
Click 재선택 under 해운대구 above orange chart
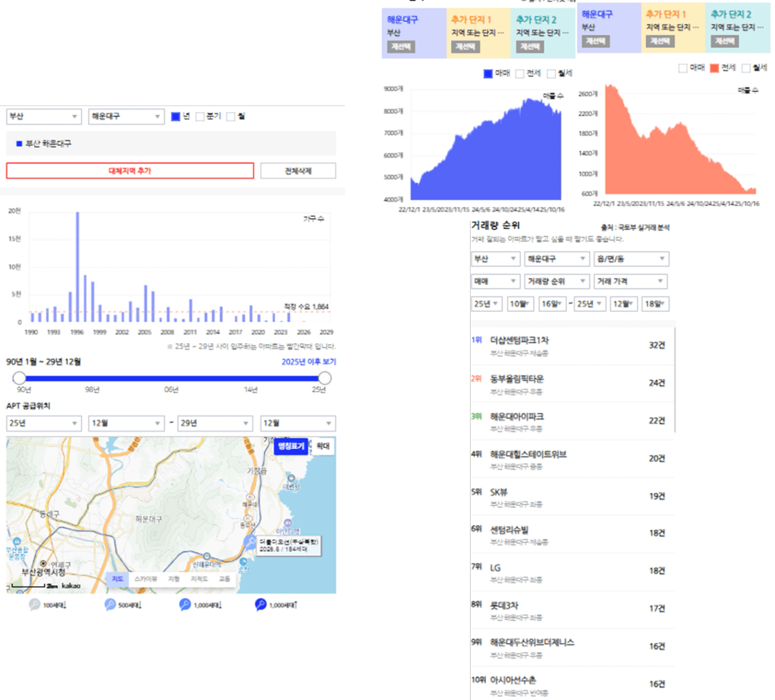(596, 41)
